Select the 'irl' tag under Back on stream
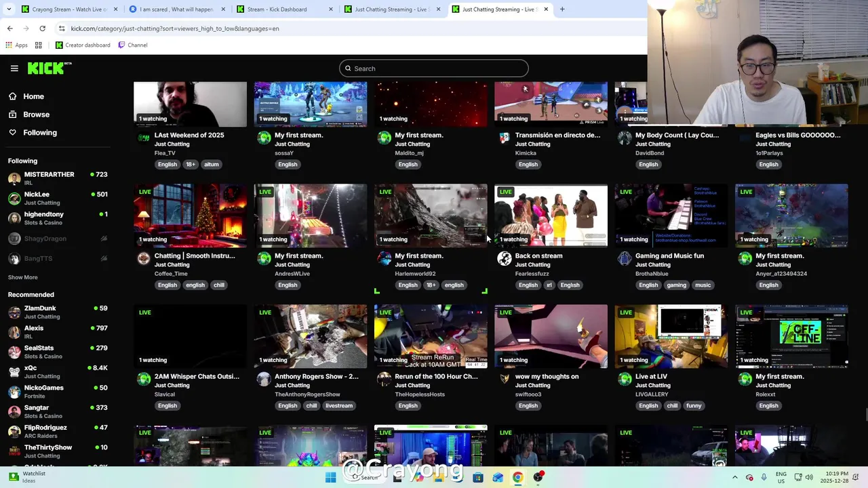Screen dimensions: 868x488 tap(549, 285)
